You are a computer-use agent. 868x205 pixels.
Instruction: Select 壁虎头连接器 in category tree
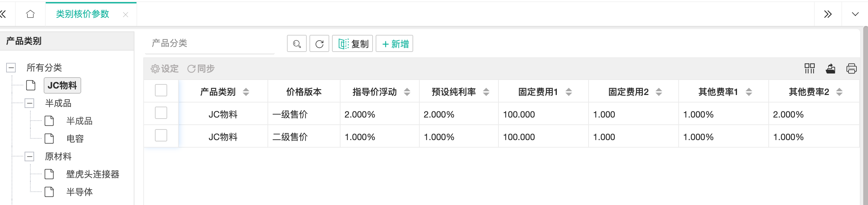pos(92,174)
